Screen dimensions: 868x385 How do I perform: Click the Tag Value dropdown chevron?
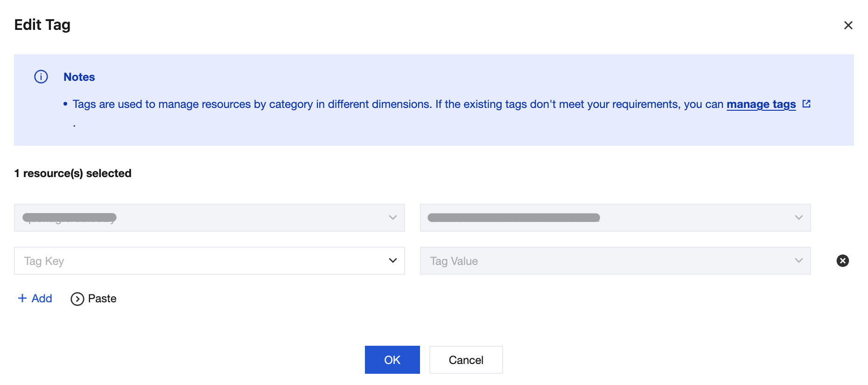coord(798,261)
